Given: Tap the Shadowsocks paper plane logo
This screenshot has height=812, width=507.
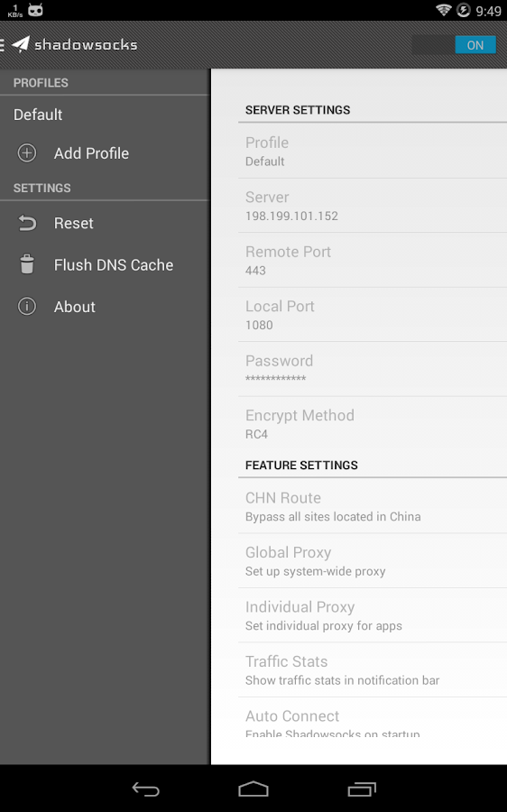Looking at the screenshot, I should 21,44.
